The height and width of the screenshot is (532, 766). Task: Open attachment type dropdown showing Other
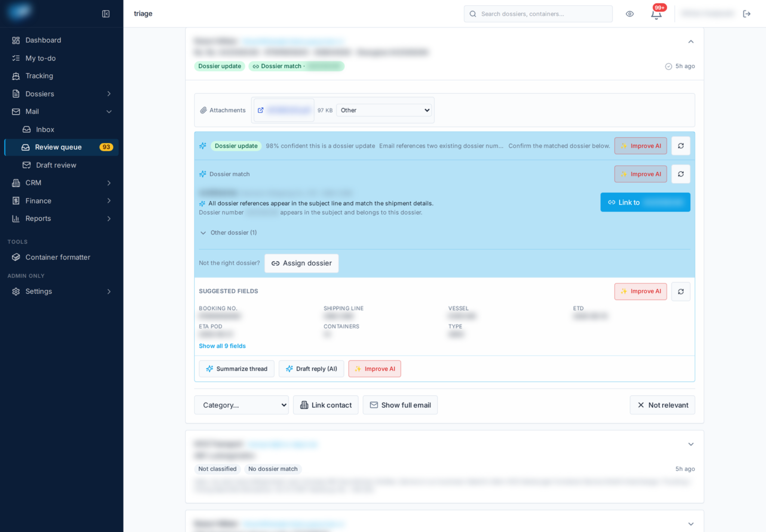(x=384, y=110)
